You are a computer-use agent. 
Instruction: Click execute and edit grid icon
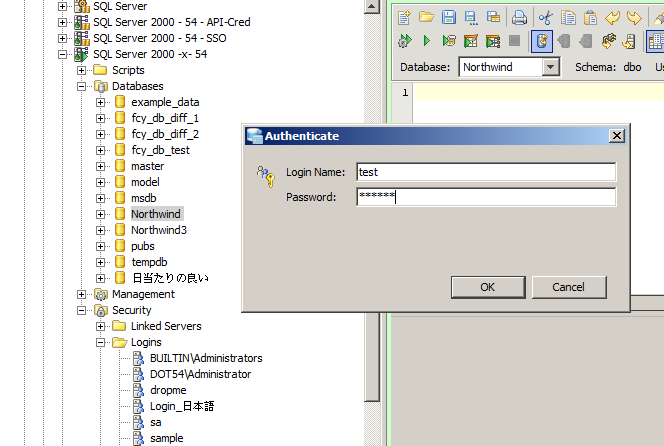[x=471, y=41]
